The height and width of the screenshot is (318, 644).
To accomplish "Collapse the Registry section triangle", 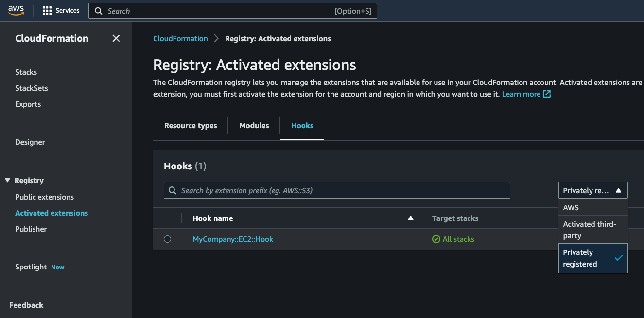I will (7, 180).
